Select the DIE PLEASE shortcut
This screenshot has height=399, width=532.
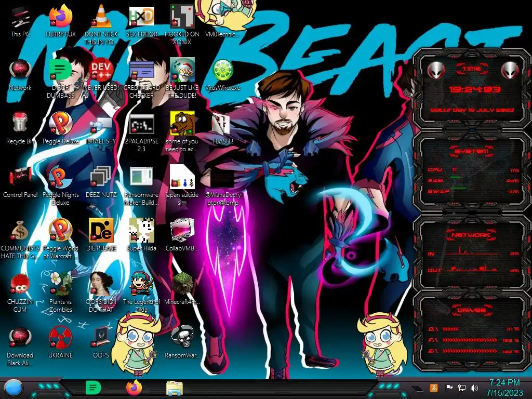pyautogui.click(x=101, y=234)
